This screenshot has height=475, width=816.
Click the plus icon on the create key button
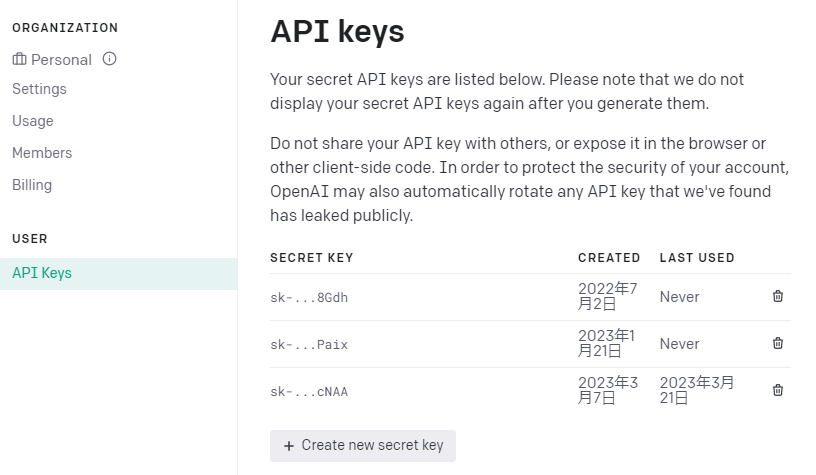(289, 446)
